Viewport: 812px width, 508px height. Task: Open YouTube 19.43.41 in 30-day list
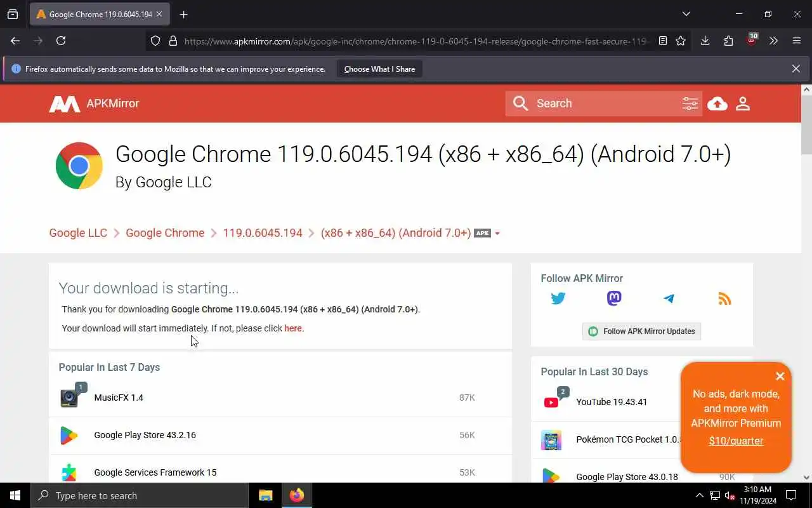612,402
